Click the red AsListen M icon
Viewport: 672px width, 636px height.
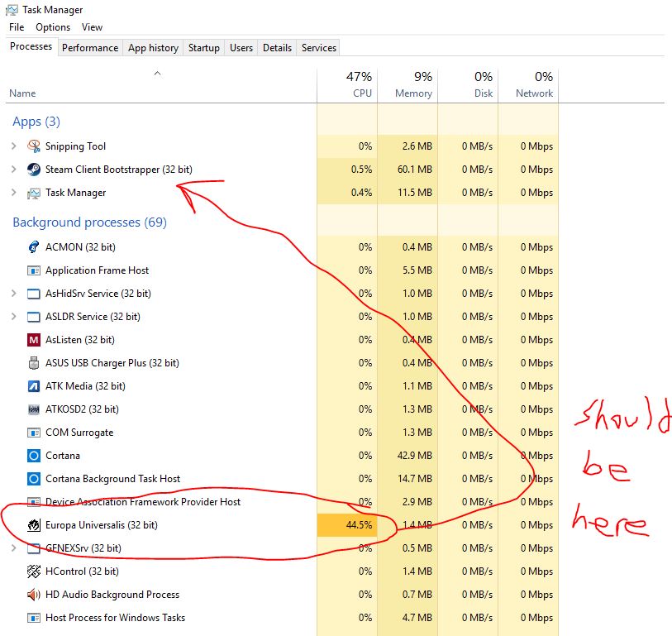pos(34,340)
